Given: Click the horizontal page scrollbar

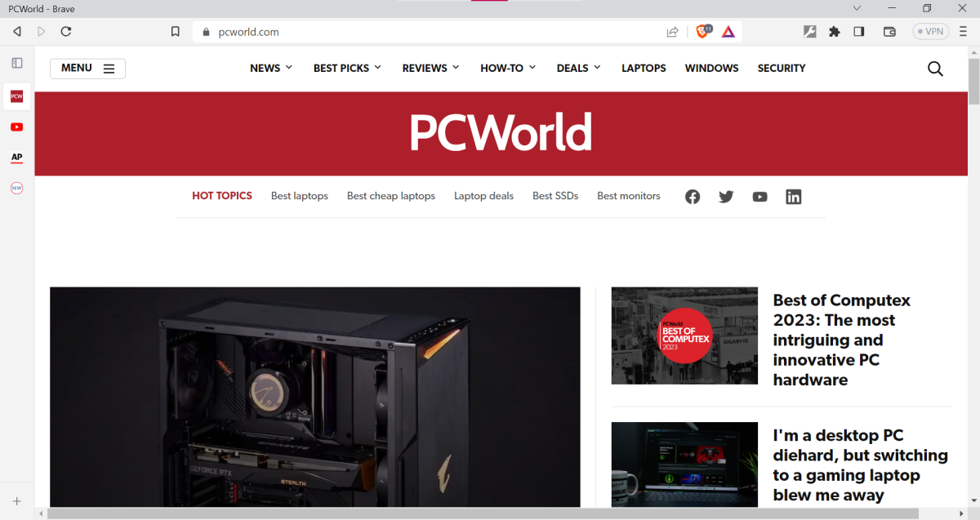Looking at the screenshot, I should (x=483, y=513).
